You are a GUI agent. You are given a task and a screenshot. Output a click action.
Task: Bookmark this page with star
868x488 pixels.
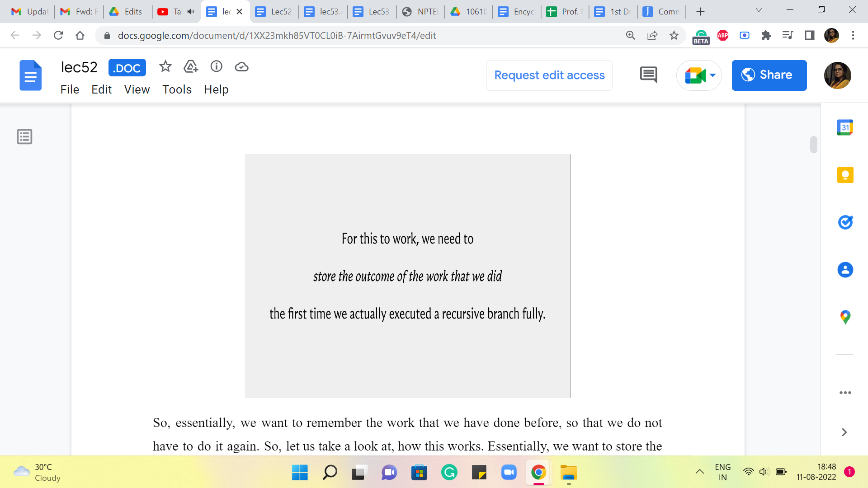[674, 36]
